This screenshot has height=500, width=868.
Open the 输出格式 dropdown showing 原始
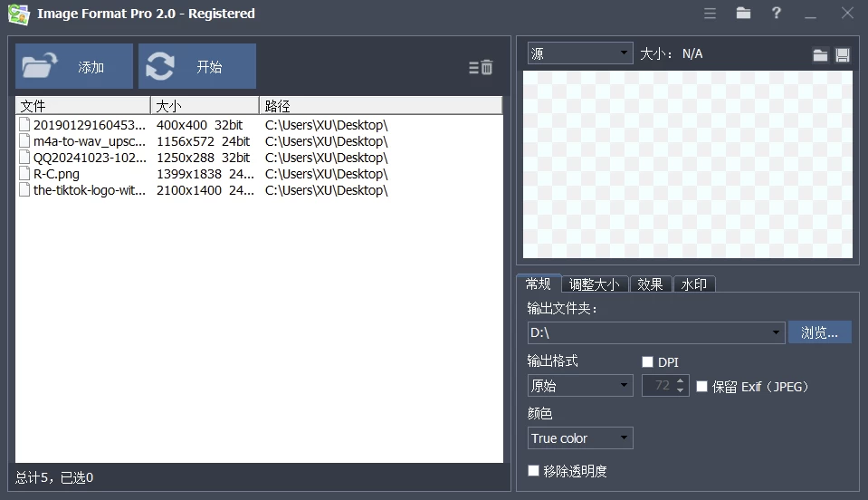[x=580, y=386]
